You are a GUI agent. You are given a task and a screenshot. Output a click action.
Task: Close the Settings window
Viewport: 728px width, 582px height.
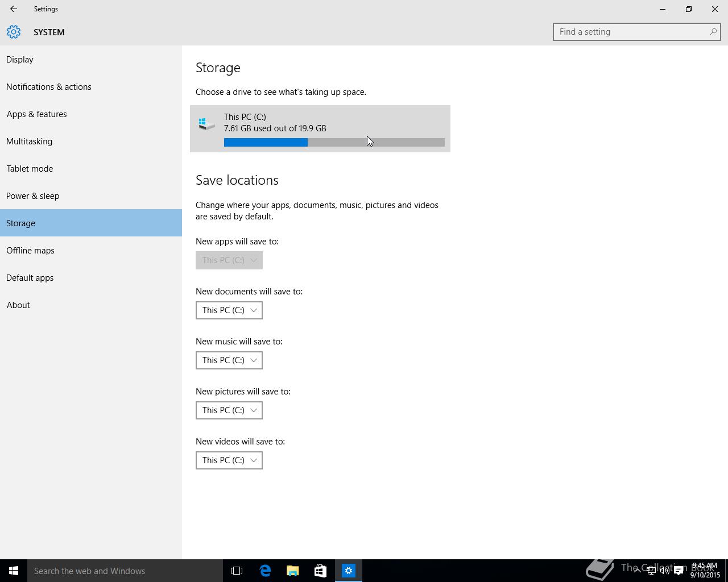[x=715, y=9]
